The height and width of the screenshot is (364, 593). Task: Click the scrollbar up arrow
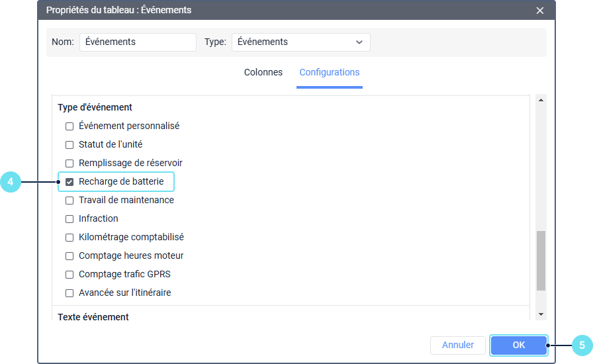pyautogui.click(x=541, y=101)
